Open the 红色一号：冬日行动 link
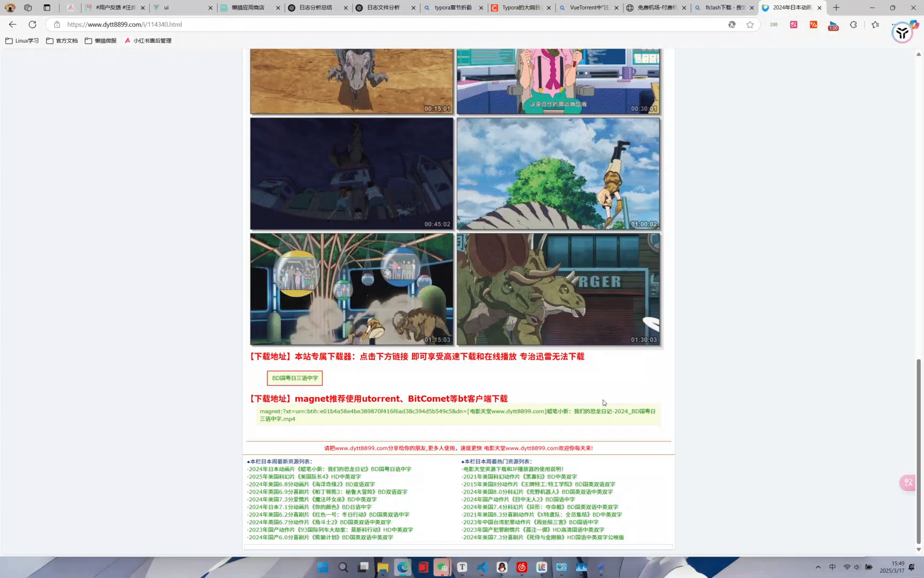924x578 pixels. (329, 514)
